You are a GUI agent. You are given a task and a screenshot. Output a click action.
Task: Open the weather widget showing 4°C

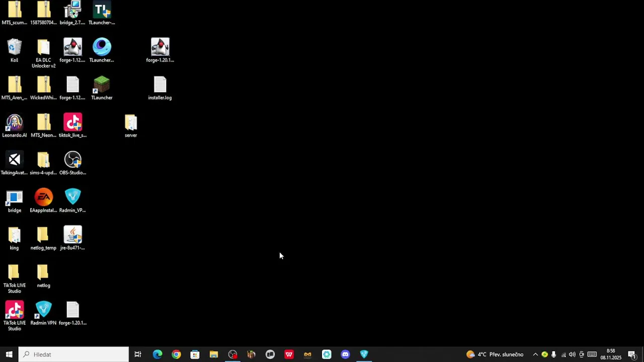click(495, 354)
